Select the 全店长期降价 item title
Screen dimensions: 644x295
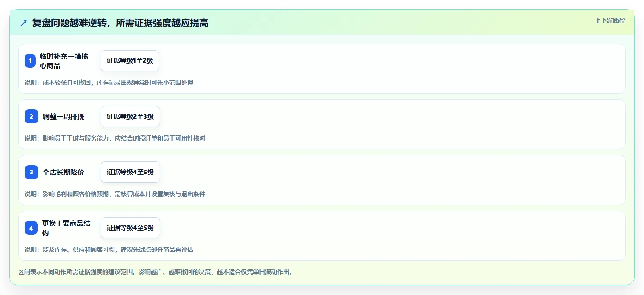click(x=63, y=172)
